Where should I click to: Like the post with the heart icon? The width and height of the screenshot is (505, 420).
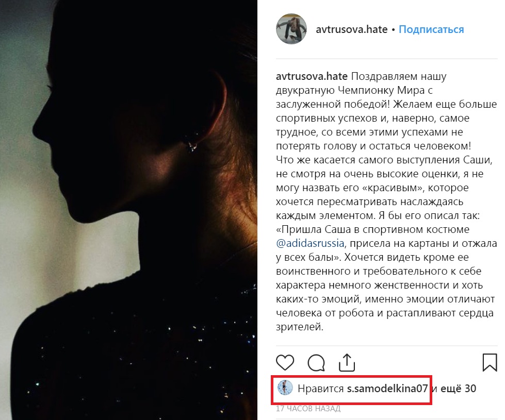point(285,362)
